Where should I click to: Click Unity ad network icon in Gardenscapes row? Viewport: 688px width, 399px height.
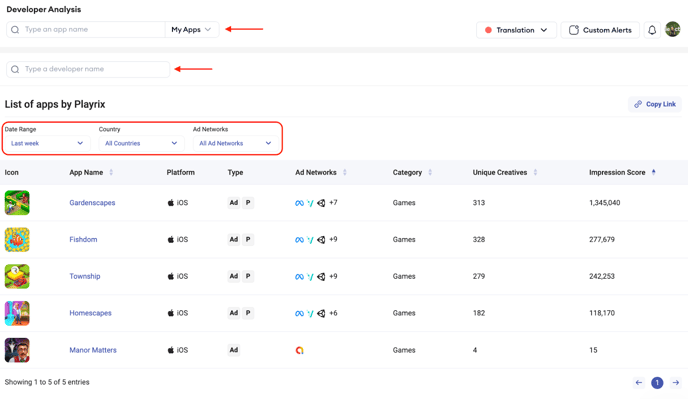(321, 203)
